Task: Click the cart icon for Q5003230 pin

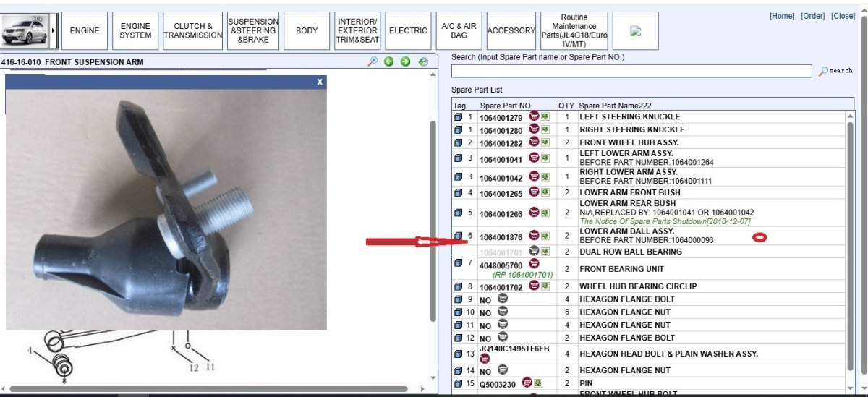Action: tap(528, 383)
